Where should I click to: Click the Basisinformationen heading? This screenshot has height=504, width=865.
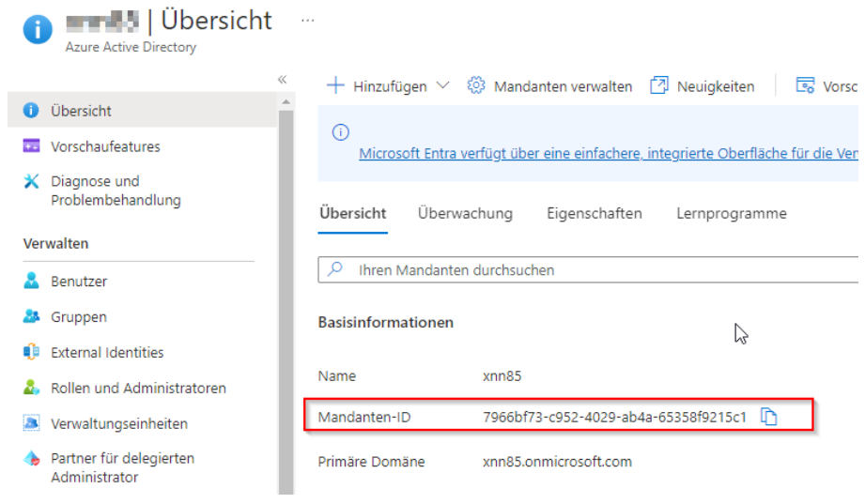pos(386,323)
